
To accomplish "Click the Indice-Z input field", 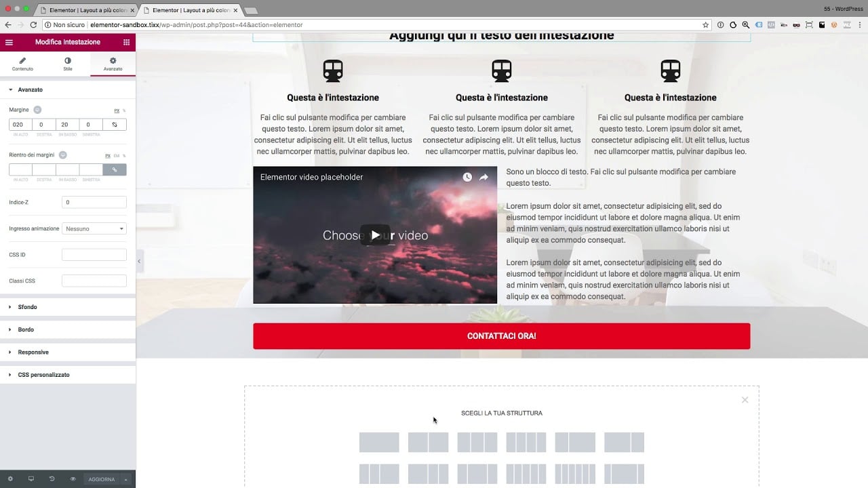I will coord(94,203).
